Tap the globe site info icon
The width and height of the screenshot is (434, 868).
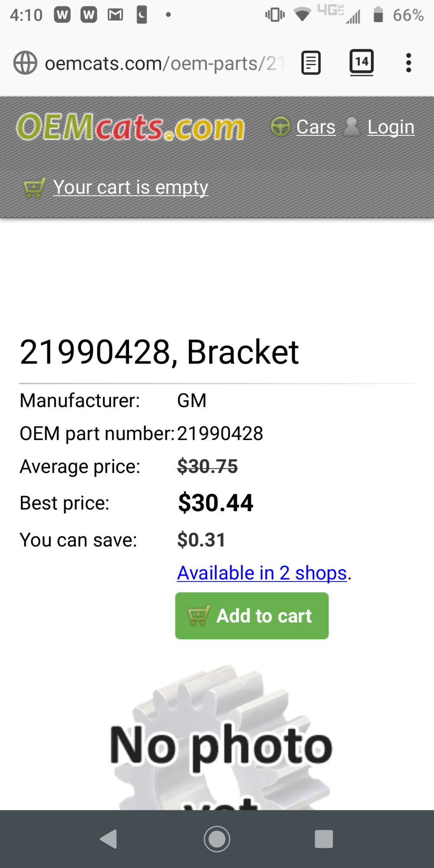click(25, 63)
